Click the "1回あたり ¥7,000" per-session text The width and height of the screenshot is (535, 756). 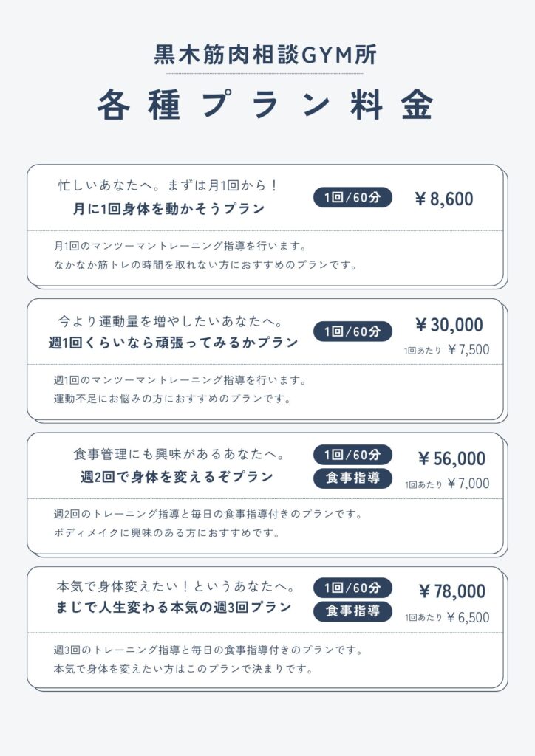446,484
